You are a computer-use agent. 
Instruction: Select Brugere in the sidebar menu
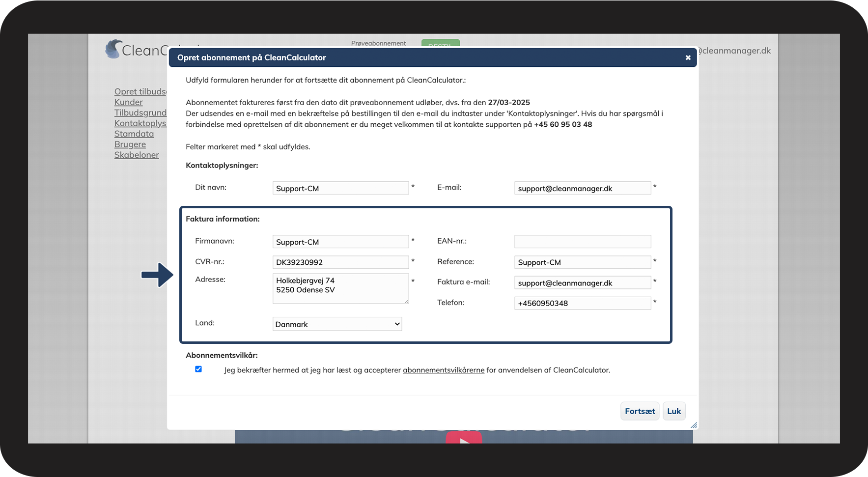click(x=130, y=144)
